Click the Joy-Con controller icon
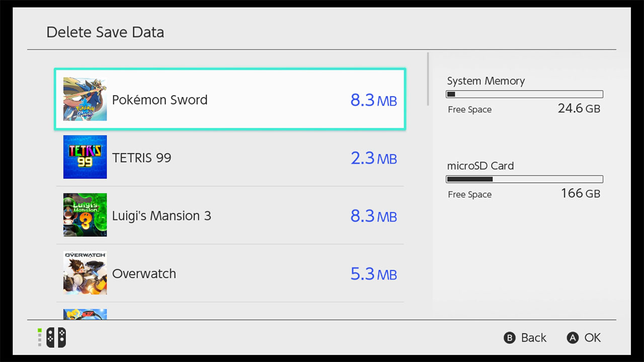This screenshot has width=644, height=362. (x=56, y=337)
